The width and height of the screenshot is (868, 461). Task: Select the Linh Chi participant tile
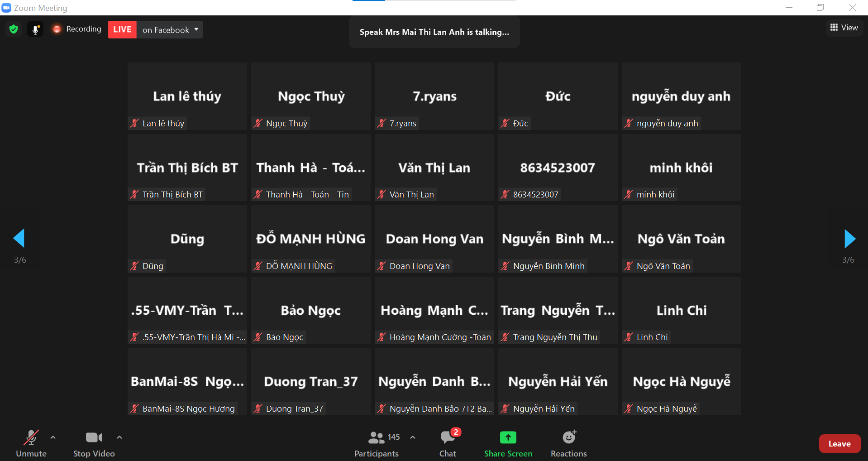click(x=681, y=310)
